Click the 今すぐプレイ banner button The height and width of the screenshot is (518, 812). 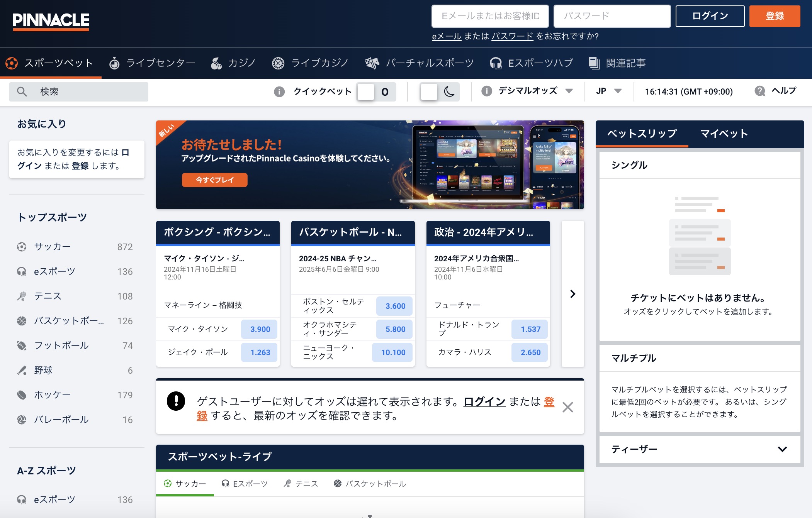pos(215,180)
